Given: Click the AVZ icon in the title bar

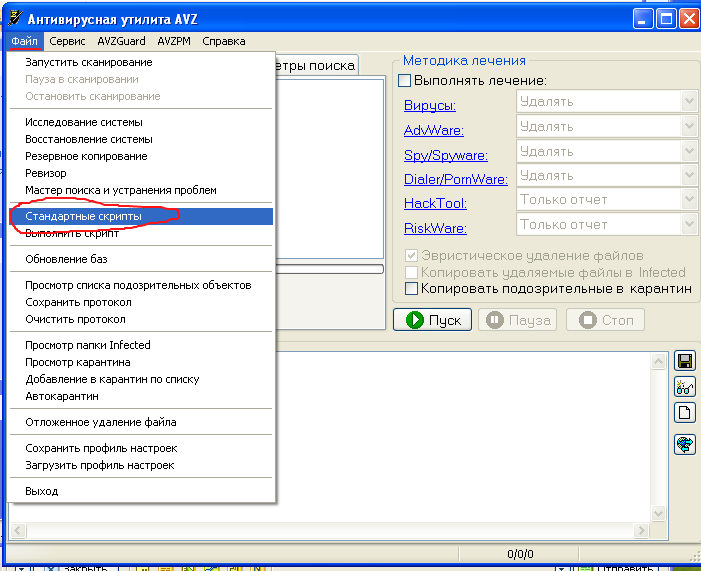Looking at the screenshot, I should [x=13, y=18].
